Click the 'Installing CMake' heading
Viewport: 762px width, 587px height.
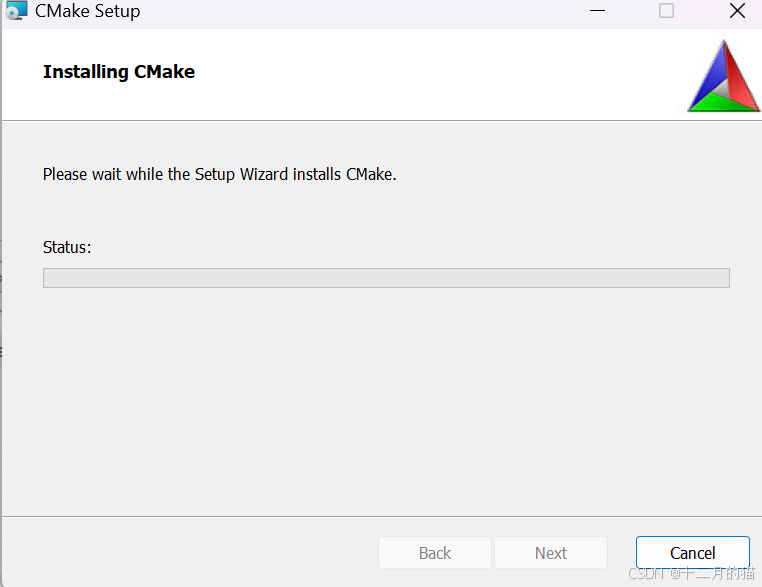(119, 72)
